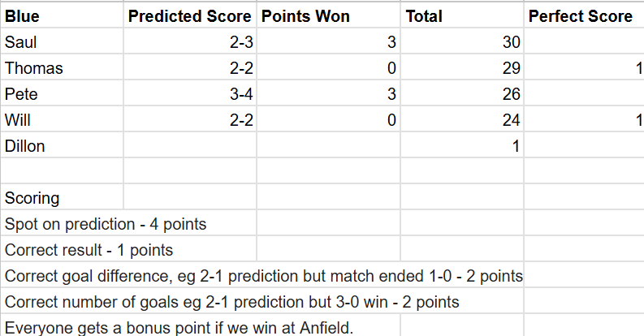The image size is (644, 336).
Task: Select the Thomas name cell
Action: [62, 68]
